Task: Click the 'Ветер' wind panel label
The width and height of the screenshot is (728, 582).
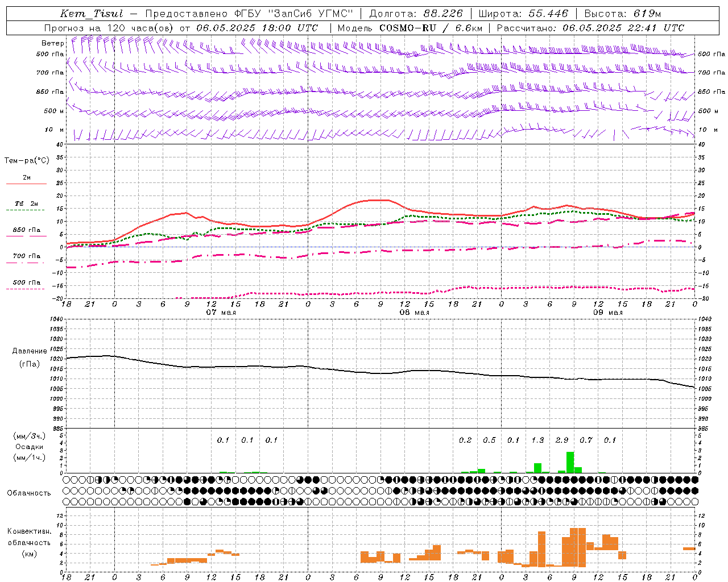Action: coord(53,43)
